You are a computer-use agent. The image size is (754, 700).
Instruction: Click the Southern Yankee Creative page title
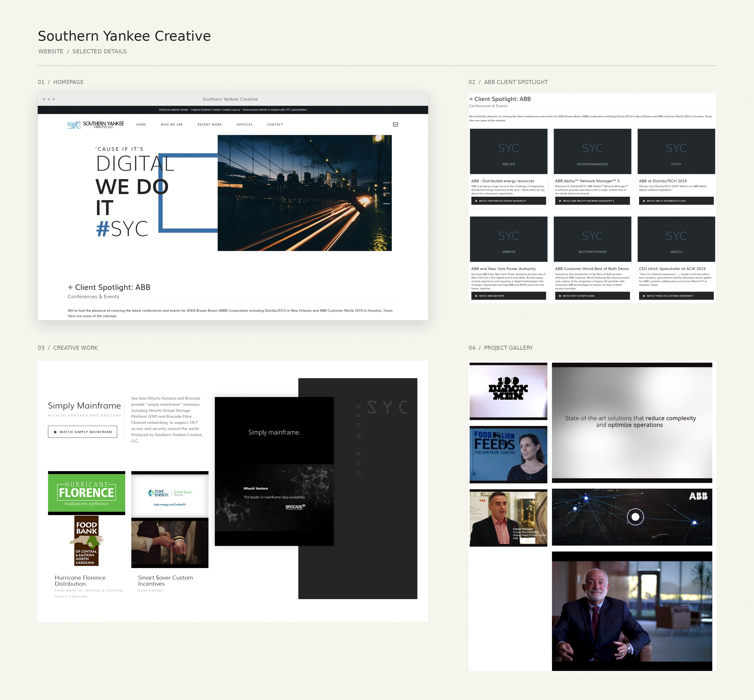[124, 36]
